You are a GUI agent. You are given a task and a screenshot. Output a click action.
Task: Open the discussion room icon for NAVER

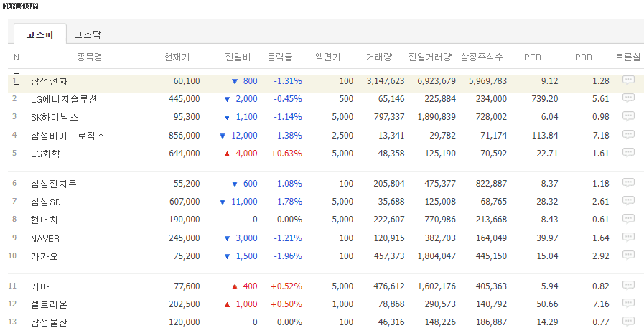[628, 238]
